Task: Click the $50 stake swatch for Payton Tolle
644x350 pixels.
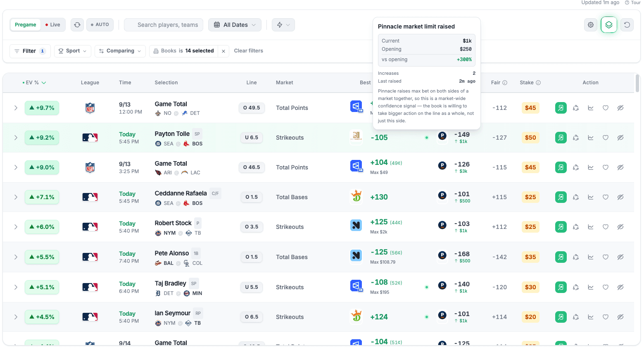Action: click(x=530, y=138)
